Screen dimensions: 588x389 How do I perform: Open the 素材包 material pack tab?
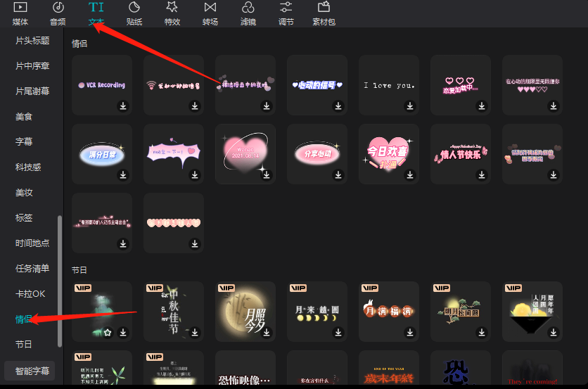point(324,13)
